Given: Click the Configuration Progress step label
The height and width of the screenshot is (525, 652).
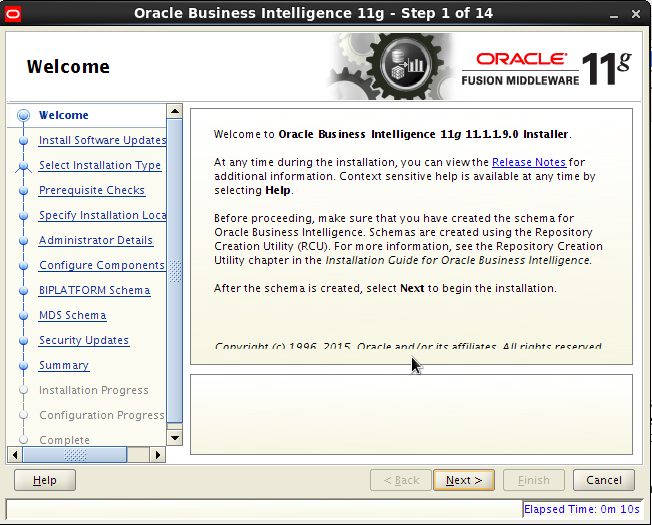Looking at the screenshot, I should [x=102, y=415].
